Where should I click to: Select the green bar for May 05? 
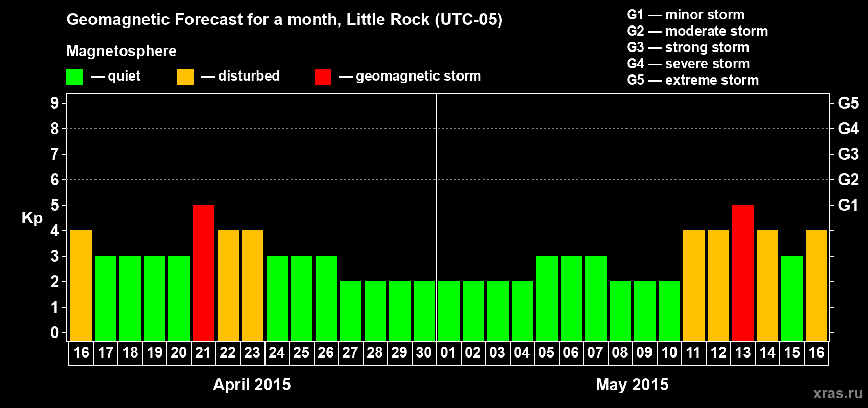547,298
